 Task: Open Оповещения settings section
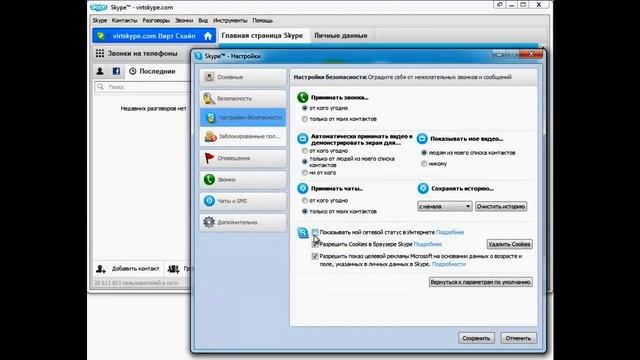click(243, 158)
